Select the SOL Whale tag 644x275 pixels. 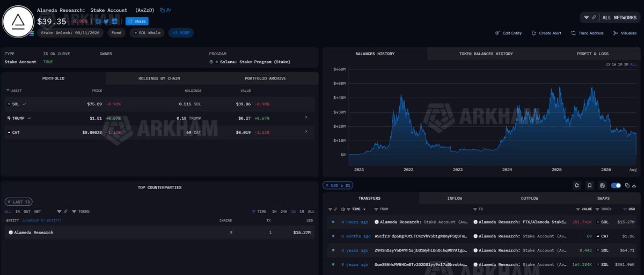click(x=147, y=33)
